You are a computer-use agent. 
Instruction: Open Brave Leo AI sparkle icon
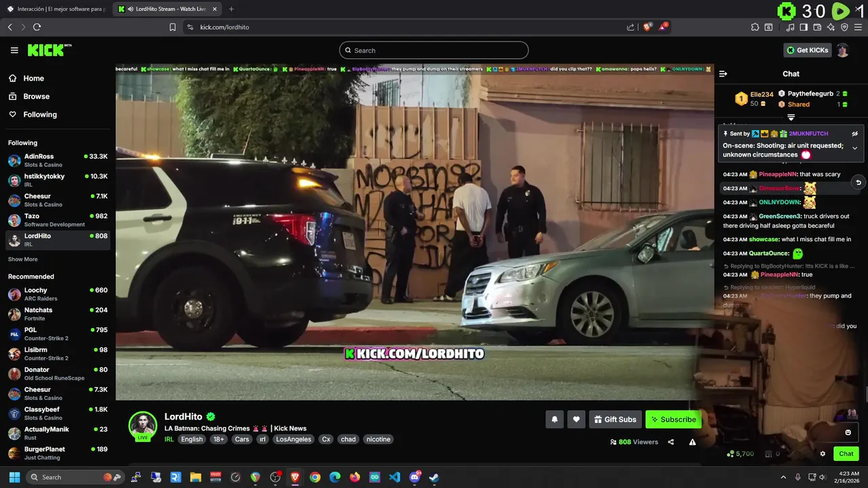(831, 27)
